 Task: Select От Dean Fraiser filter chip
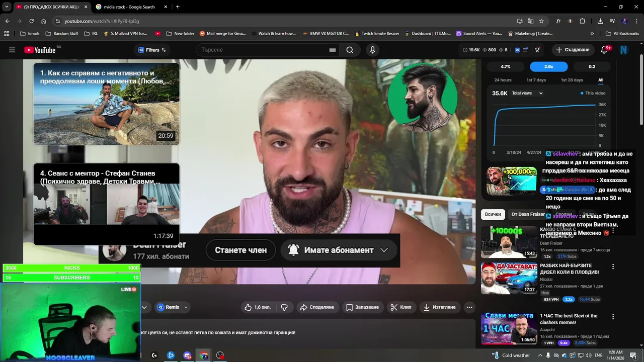tap(528, 214)
